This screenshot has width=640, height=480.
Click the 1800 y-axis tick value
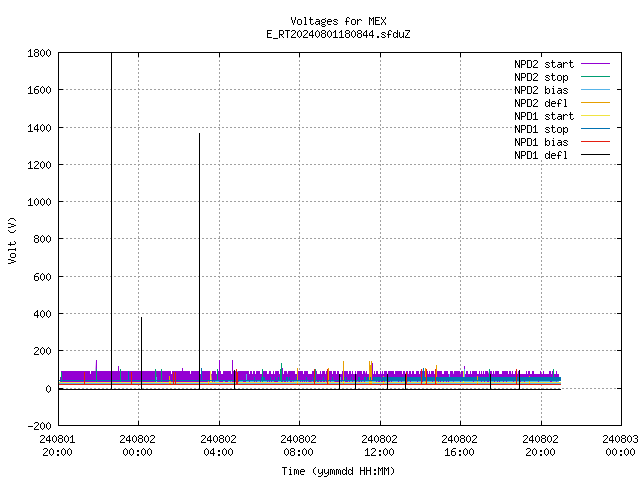[39, 53]
